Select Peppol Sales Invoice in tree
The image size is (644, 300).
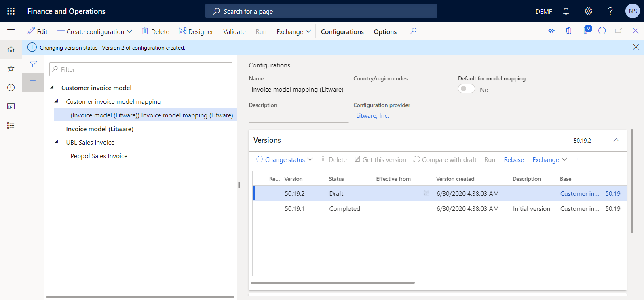[x=99, y=156]
